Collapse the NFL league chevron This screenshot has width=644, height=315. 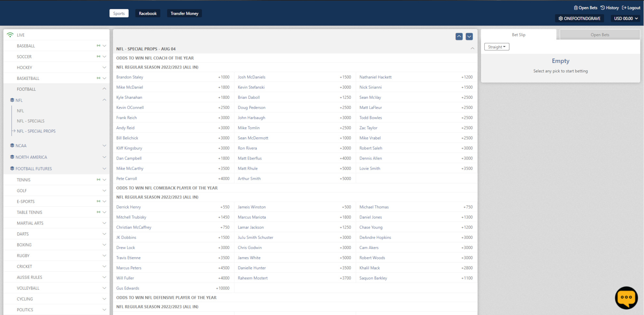point(104,100)
